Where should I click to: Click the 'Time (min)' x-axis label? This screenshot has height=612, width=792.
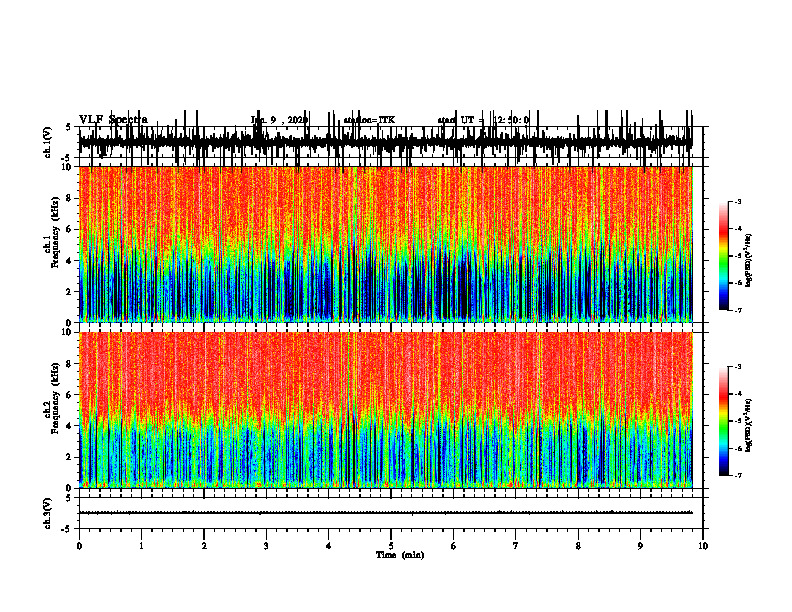tap(400, 555)
